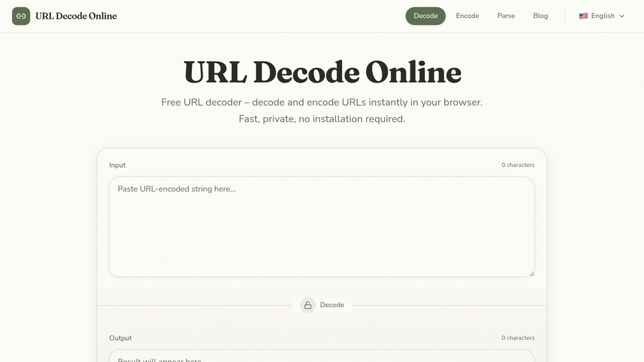Click the green link logo icon
The width and height of the screenshot is (644, 362).
pyautogui.click(x=21, y=16)
